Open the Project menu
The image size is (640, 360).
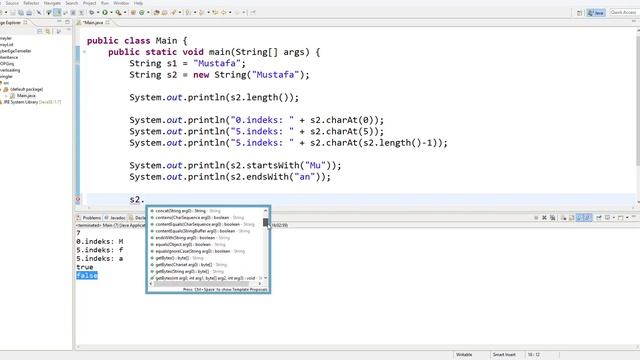tap(89, 3)
